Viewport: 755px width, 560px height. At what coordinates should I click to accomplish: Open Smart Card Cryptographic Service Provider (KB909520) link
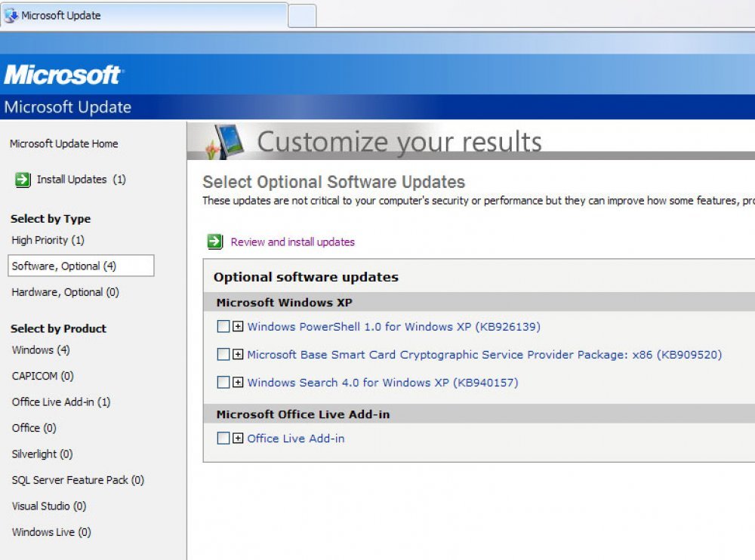[485, 355]
